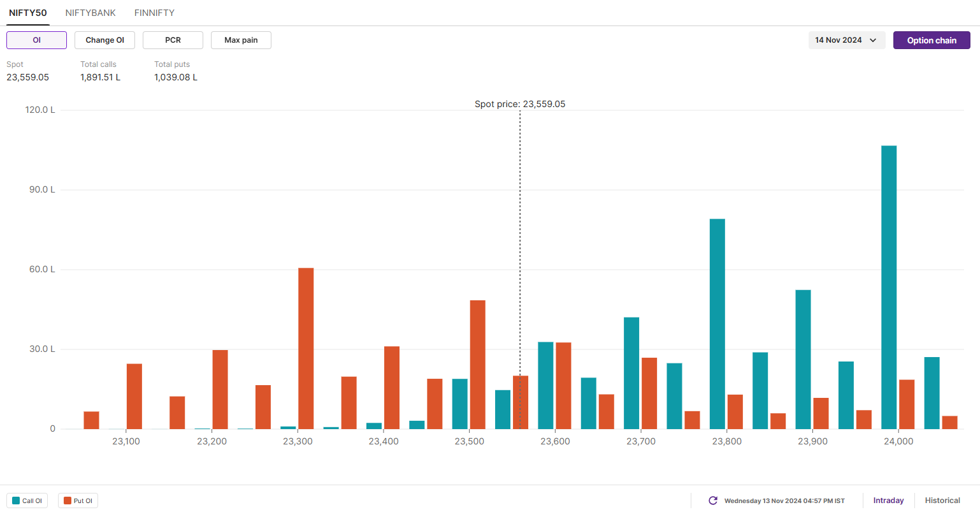Open the 14 Nov 2024 expiry dropdown
Image resolution: width=980 pixels, height=512 pixels.
846,40
